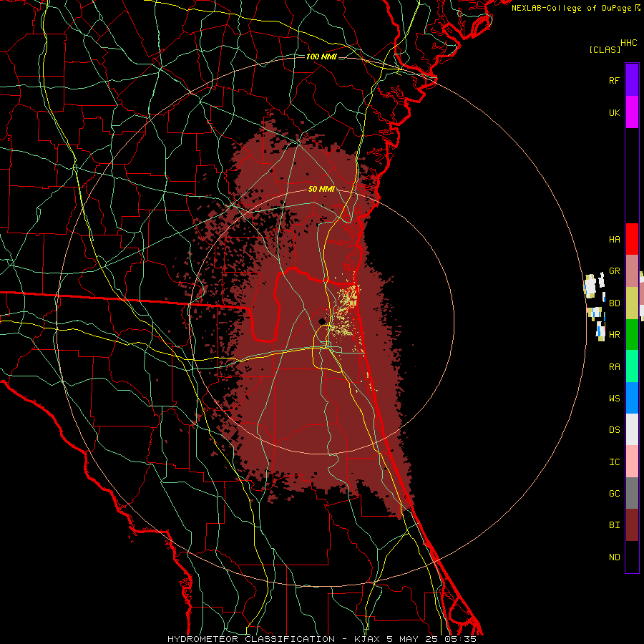Click the magenta UK legend swatch

tap(632, 112)
